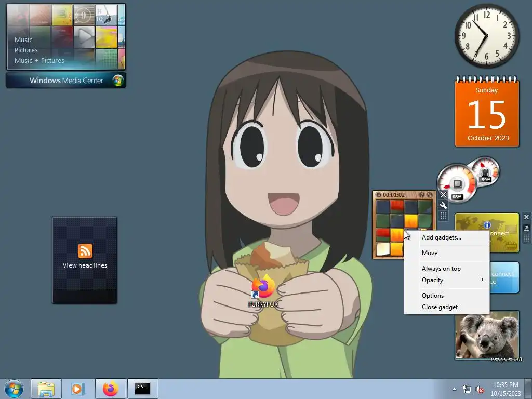
Task: Click the network tray icon
Action: click(467, 390)
